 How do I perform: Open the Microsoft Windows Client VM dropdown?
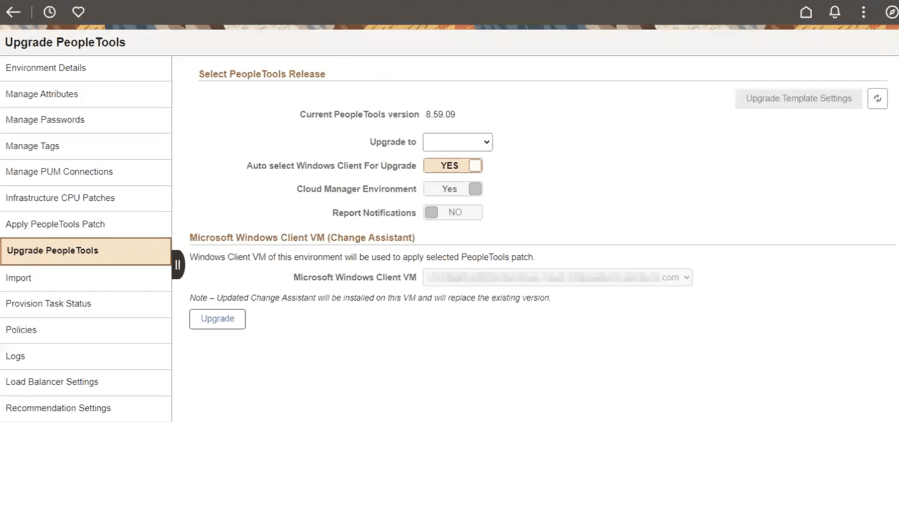coord(557,278)
